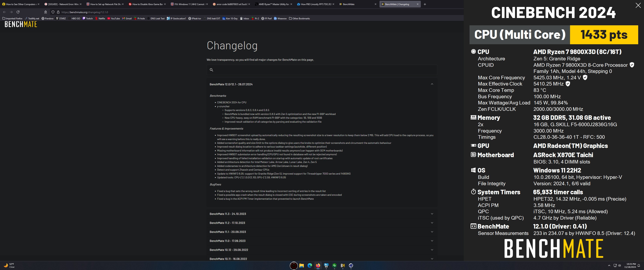Click the BENCHMATE site logo

(21, 24)
